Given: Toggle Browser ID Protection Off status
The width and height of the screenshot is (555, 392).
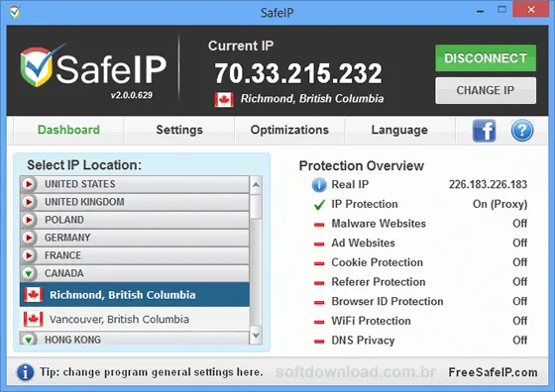Looking at the screenshot, I should click(x=519, y=301).
